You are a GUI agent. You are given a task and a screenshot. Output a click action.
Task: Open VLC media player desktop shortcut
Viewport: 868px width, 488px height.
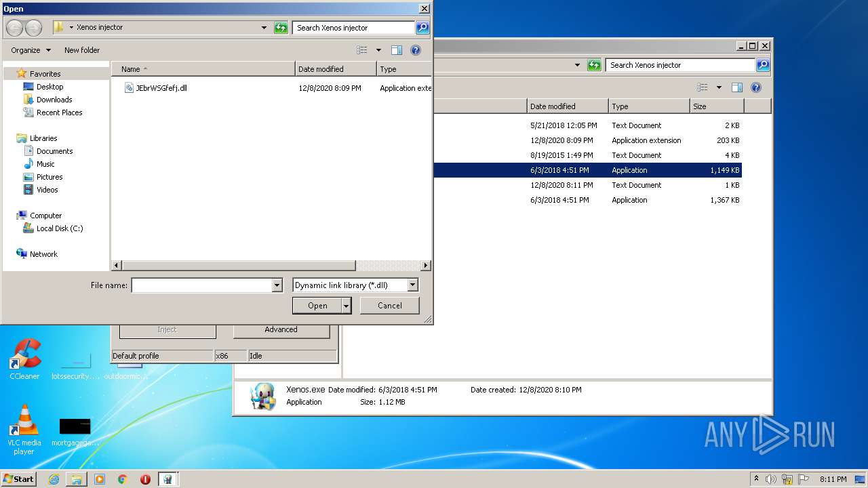tap(24, 430)
